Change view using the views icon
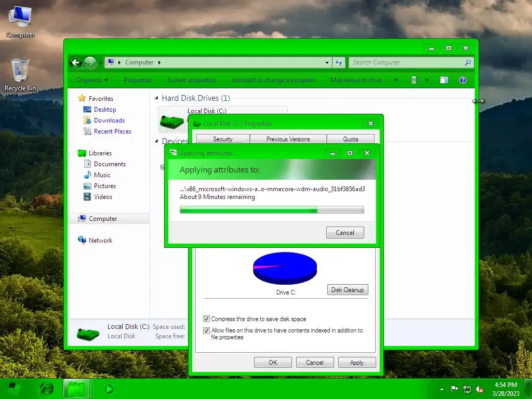 (x=414, y=80)
